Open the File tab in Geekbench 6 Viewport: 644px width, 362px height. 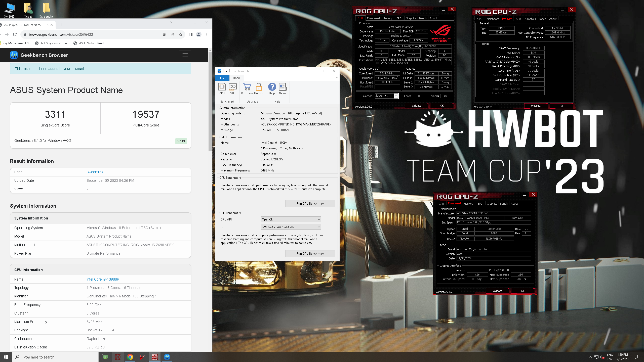click(x=222, y=78)
